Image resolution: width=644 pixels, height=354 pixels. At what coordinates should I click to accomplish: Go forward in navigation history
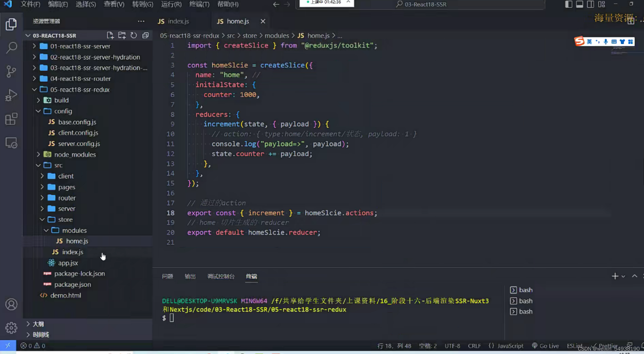287,4
